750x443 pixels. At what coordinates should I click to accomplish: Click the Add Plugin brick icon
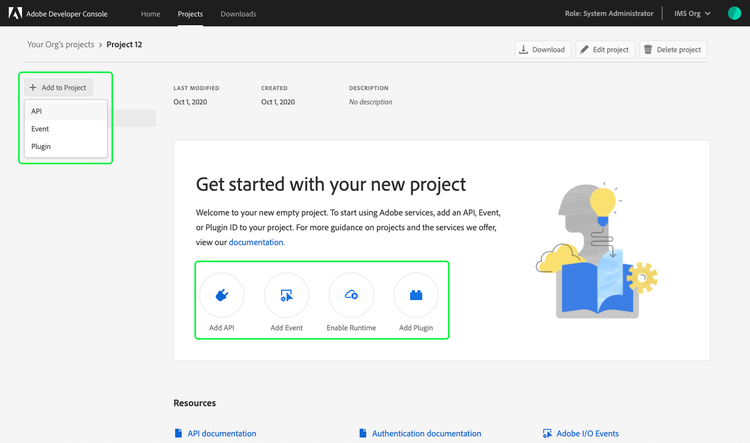(x=416, y=295)
